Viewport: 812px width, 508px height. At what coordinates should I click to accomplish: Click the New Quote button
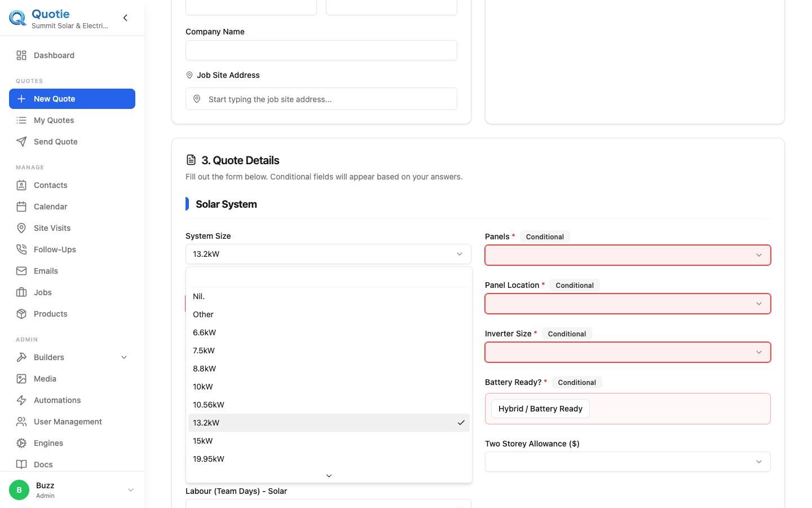point(72,99)
